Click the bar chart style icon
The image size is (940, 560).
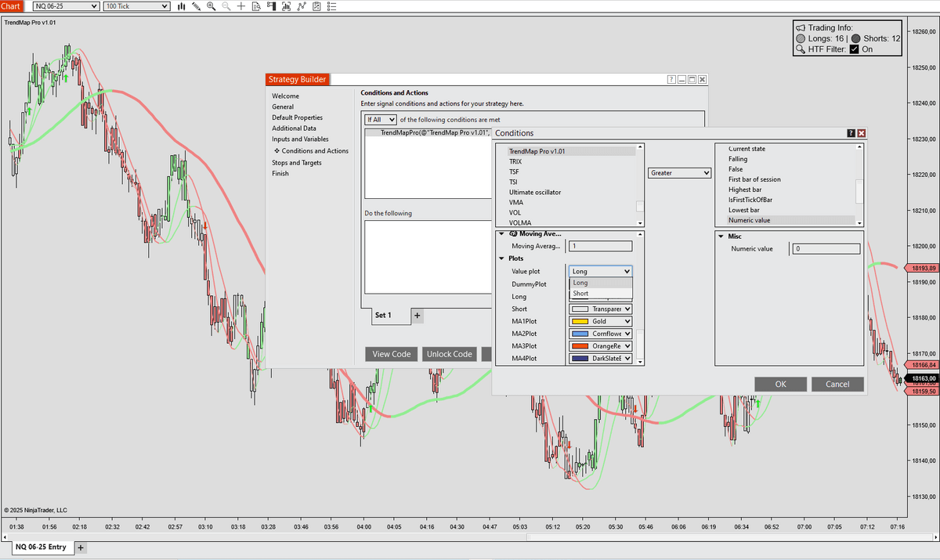181,6
